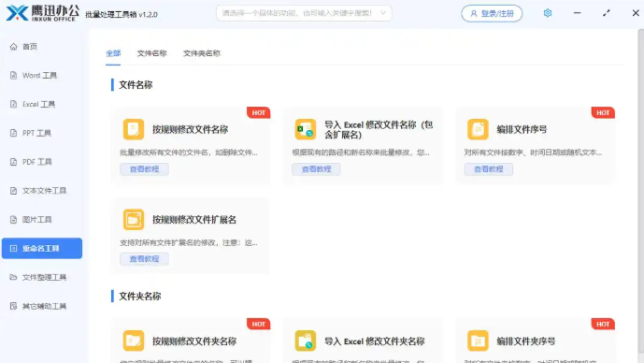Switch to the 文件名称 tab
644x363 pixels.
tap(152, 53)
